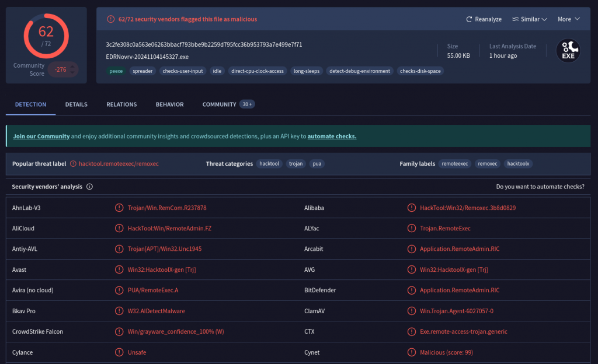Screen dimensions: 598x364
Task: Click the EXE file type icon
Action: [568, 50]
